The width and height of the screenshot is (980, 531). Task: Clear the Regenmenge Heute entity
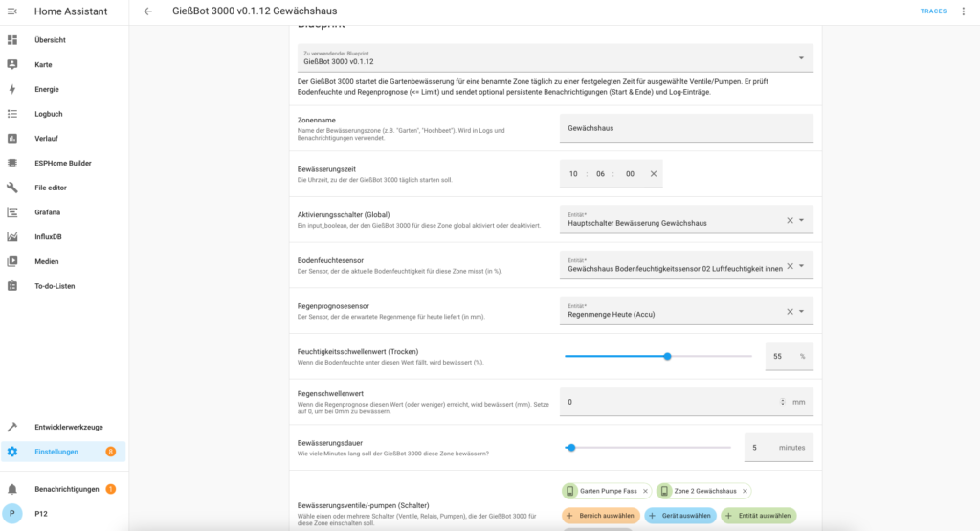(x=790, y=312)
